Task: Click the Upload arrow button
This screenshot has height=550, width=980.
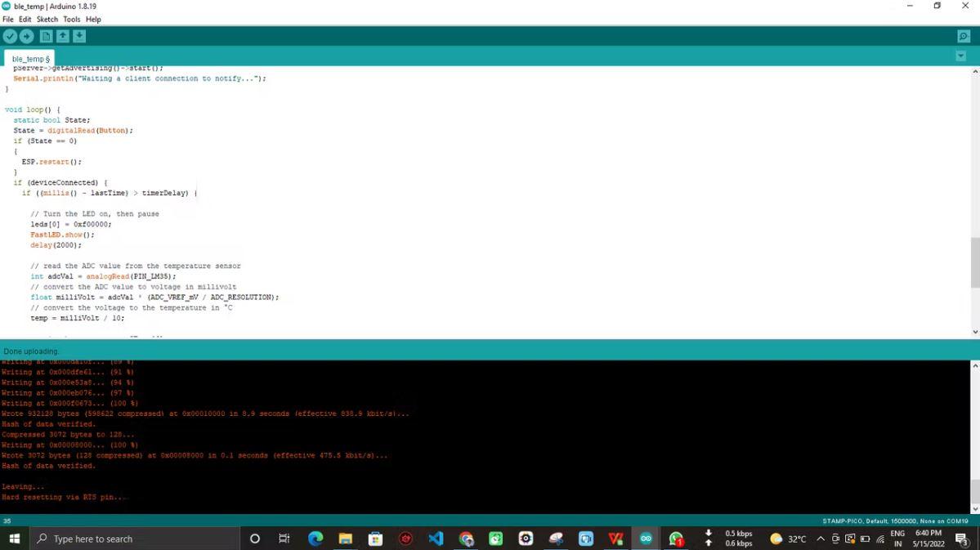Action: click(26, 36)
